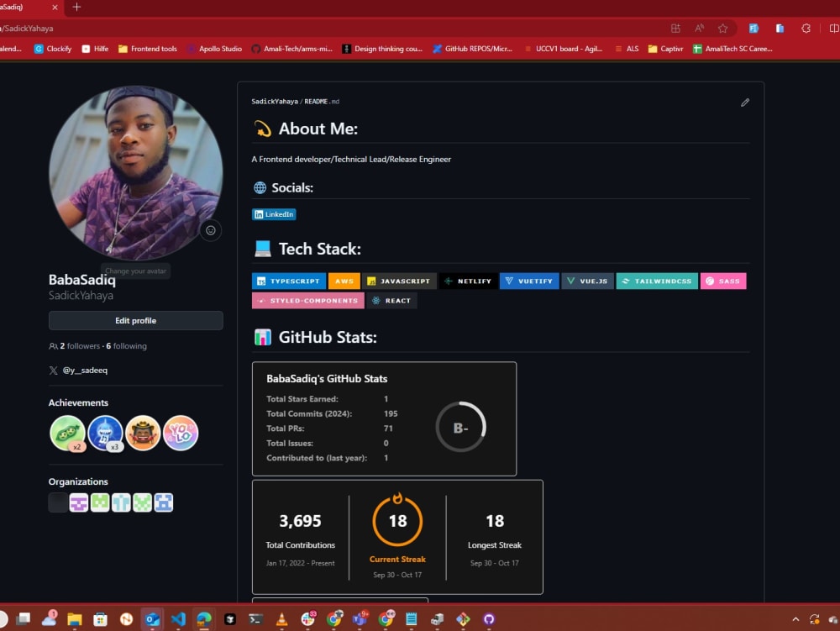840x631 pixels.
Task: Open the Apollo Studio bookmark
Action: [214, 49]
